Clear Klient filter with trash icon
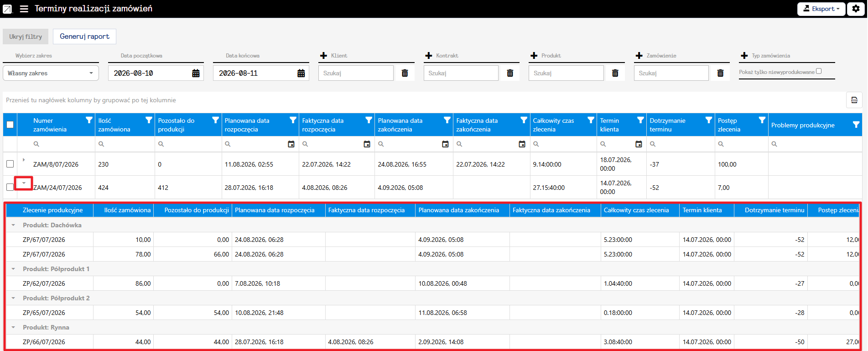This screenshot has width=868, height=351. 405,73
